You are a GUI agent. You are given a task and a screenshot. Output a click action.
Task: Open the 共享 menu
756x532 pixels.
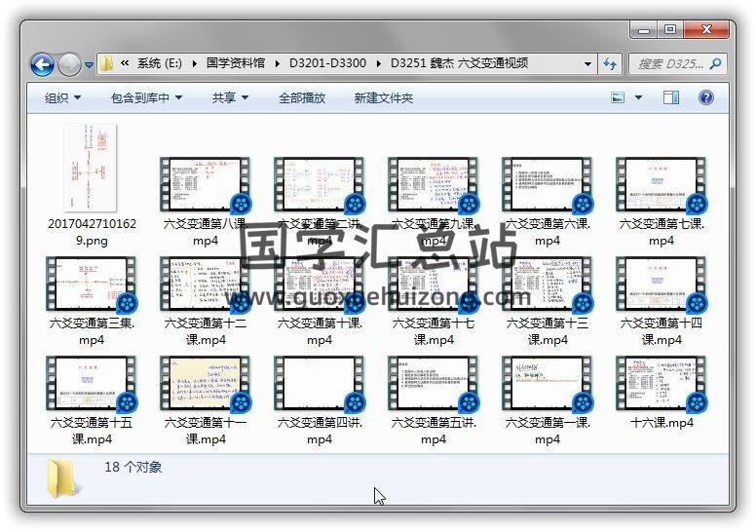tap(231, 97)
